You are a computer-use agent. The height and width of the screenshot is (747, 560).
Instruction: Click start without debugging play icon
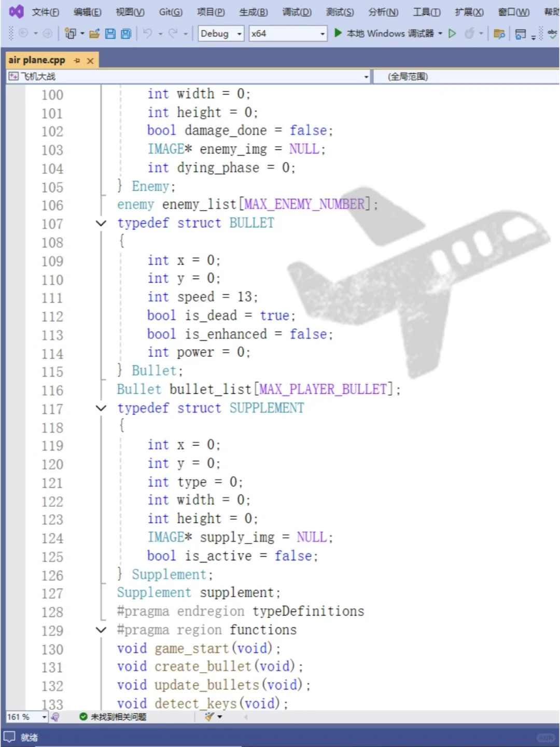click(452, 33)
